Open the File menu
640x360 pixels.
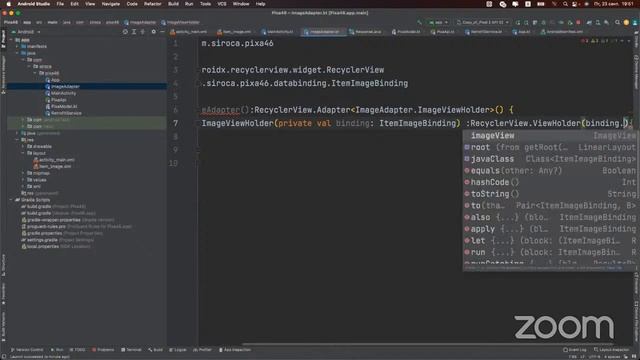60,4
